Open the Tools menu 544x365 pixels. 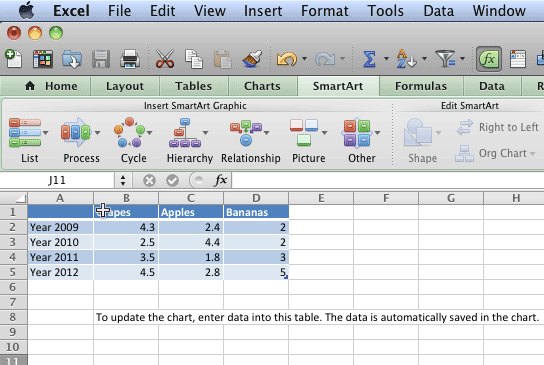tap(385, 11)
